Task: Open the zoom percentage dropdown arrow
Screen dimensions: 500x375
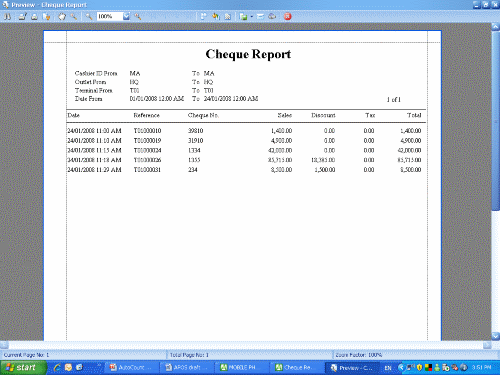Action: point(126,16)
